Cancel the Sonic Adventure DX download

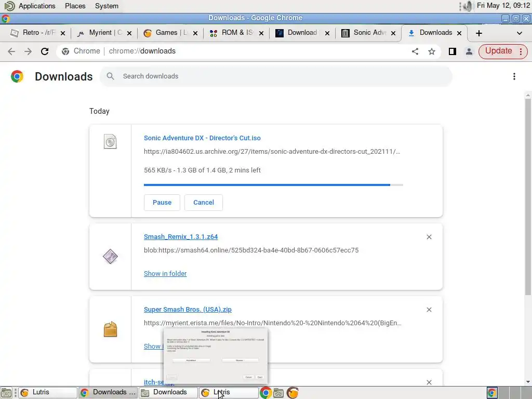click(x=204, y=203)
